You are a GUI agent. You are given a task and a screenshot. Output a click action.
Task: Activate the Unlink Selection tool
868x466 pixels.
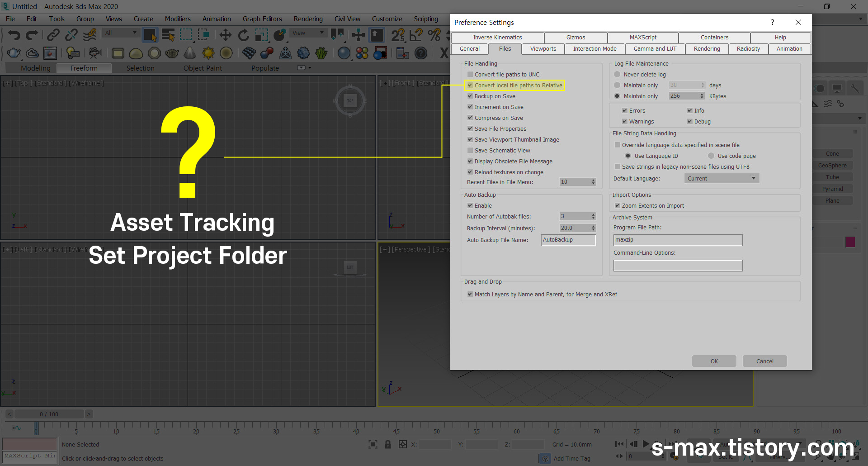tap(71, 35)
